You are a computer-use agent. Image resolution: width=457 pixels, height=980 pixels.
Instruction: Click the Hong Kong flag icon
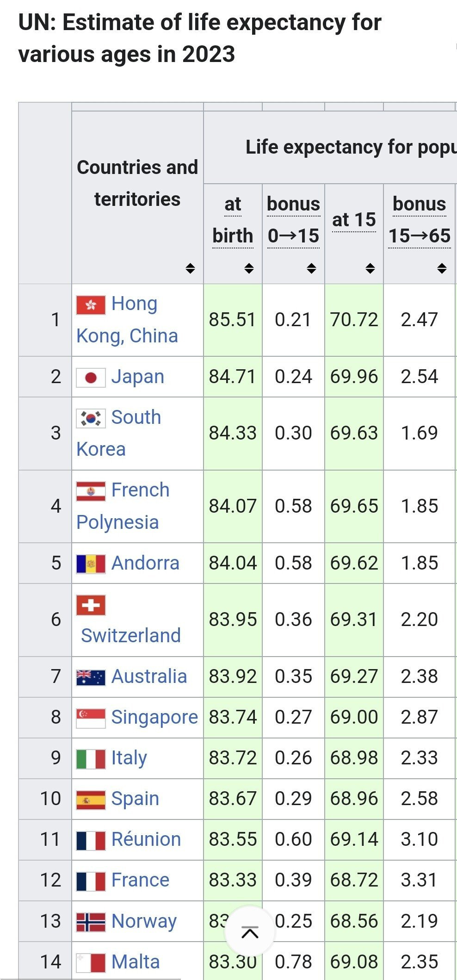click(x=91, y=305)
